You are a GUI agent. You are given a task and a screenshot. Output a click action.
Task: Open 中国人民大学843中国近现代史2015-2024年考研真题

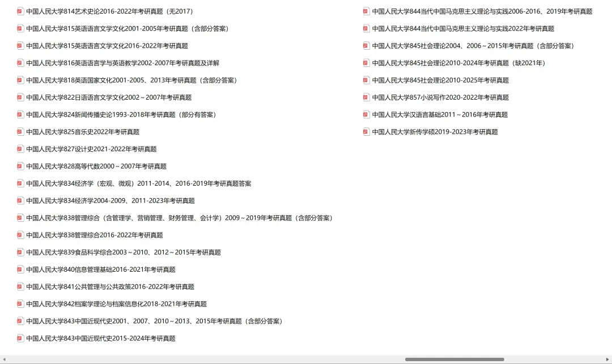point(102,338)
